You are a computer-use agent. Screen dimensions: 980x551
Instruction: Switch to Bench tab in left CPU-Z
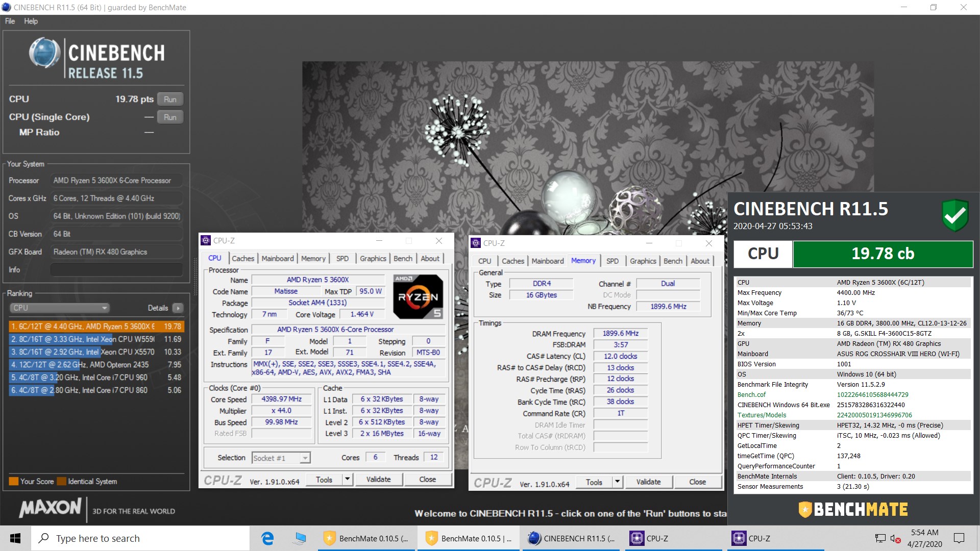(x=403, y=259)
